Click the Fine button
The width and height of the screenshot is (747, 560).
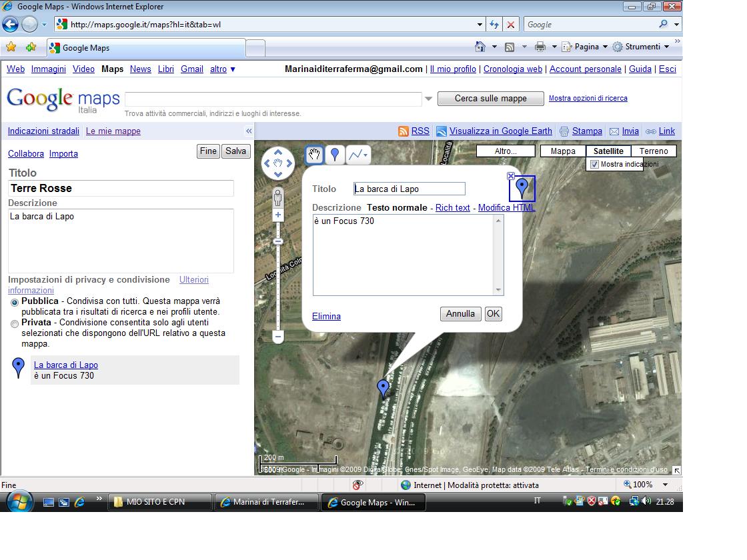click(x=208, y=151)
